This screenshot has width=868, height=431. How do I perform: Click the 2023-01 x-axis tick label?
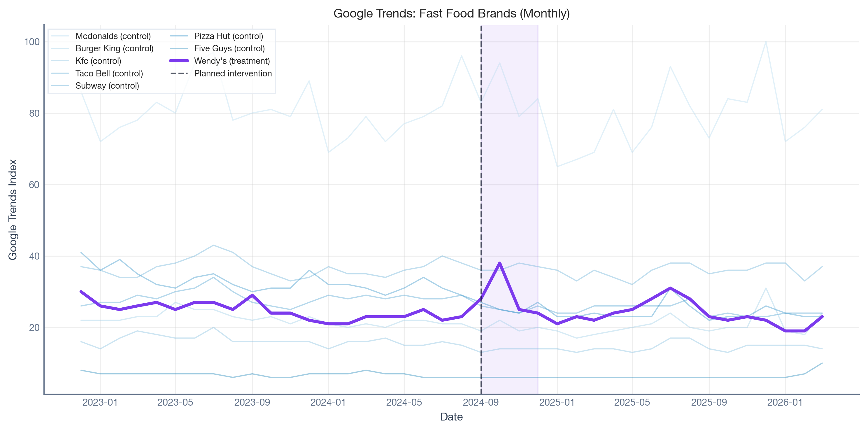click(x=100, y=402)
